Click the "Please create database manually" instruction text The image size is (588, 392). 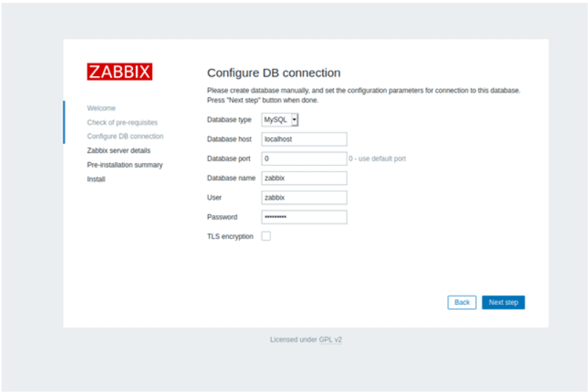(x=364, y=91)
